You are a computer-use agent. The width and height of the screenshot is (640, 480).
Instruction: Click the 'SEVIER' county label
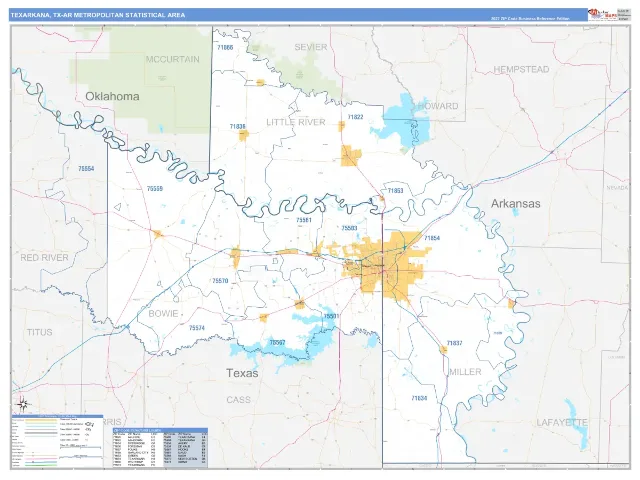[311, 47]
